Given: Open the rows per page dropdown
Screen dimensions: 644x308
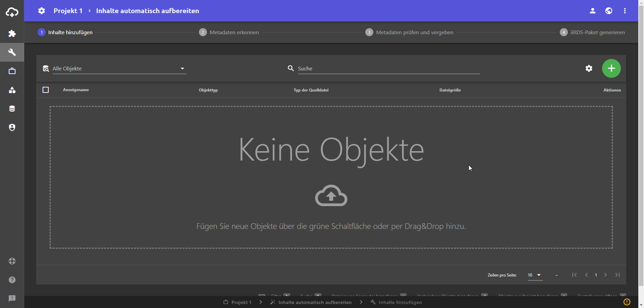Looking at the screenshot, I should tap(535, 275).
